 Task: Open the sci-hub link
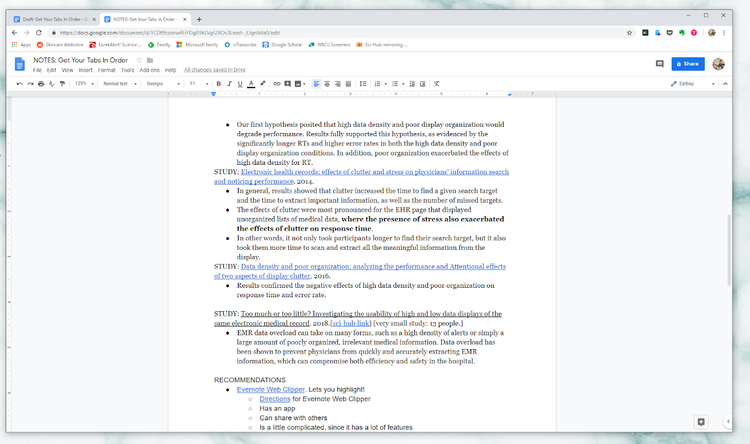[x=351, y=323]
